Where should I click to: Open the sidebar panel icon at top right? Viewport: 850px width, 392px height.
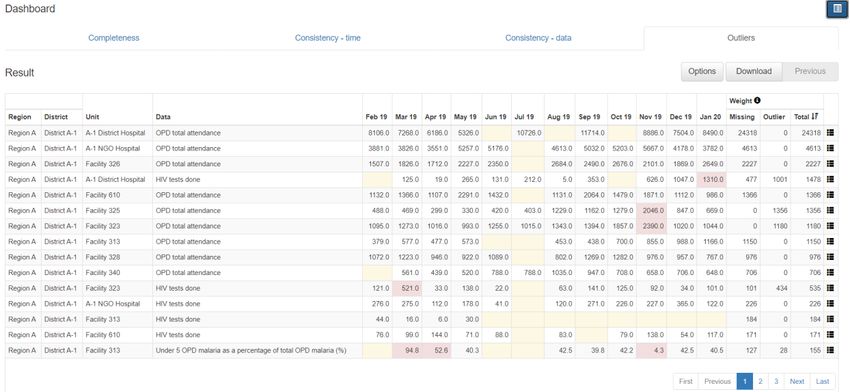click(837, 9)
